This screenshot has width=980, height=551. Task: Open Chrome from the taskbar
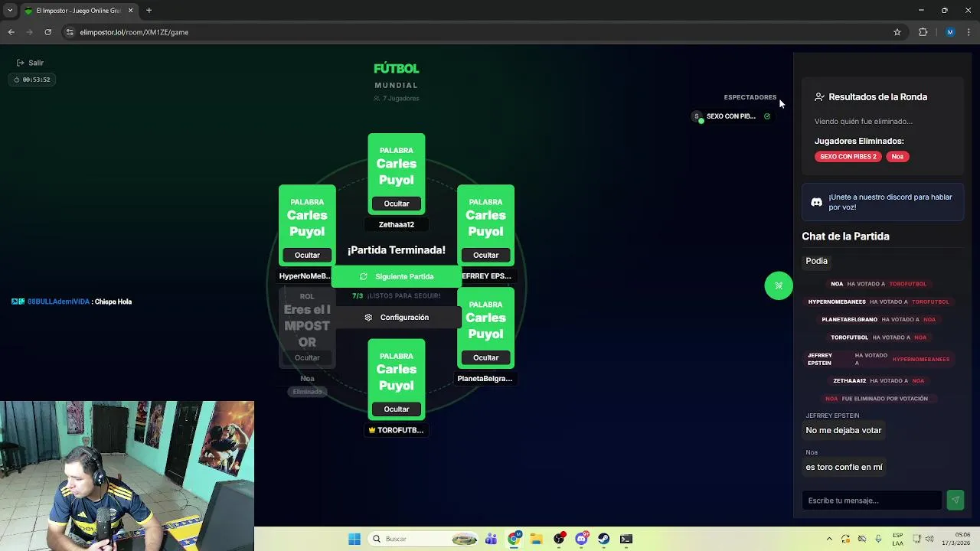click(x=514, y=539)
